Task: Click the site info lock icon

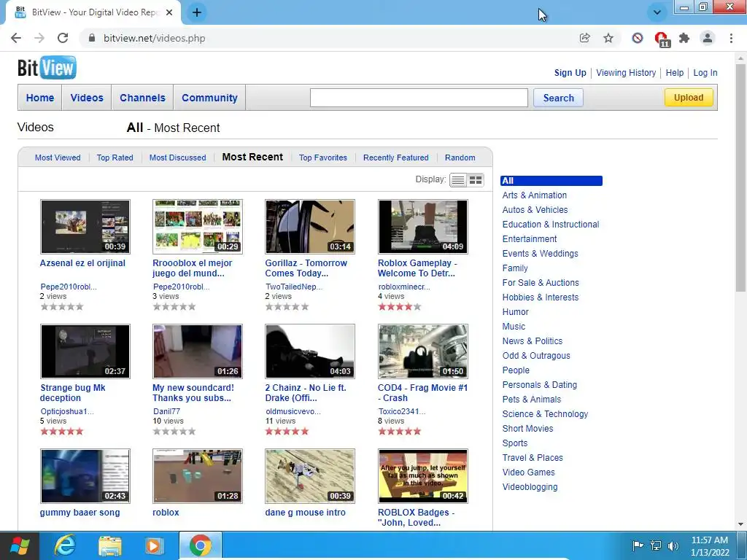Action: (92, 38)
